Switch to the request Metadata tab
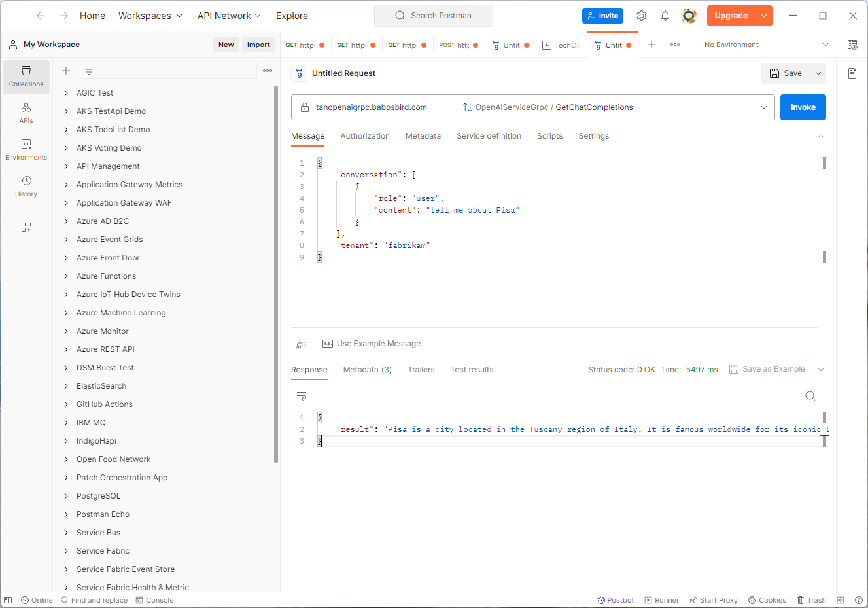Screen dimensions: 868x608 423,136
